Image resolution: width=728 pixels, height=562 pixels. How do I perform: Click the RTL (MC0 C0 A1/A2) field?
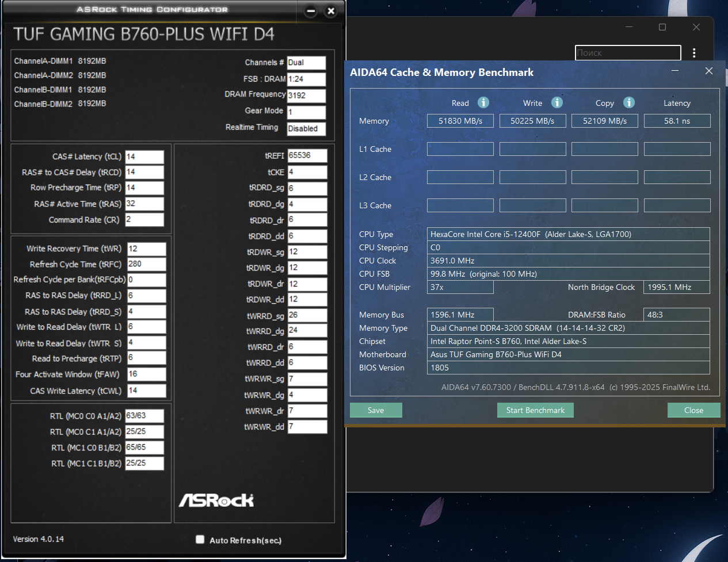point(144,416)
